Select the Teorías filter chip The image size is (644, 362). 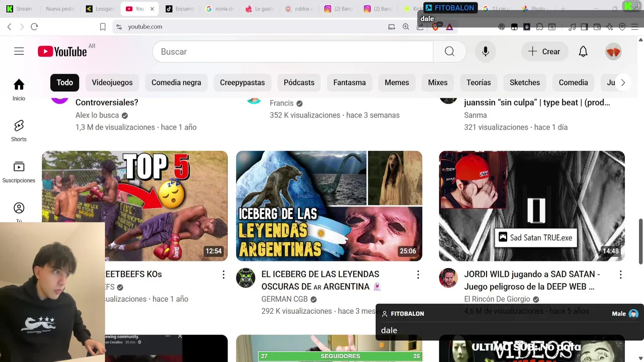point(478,82)
